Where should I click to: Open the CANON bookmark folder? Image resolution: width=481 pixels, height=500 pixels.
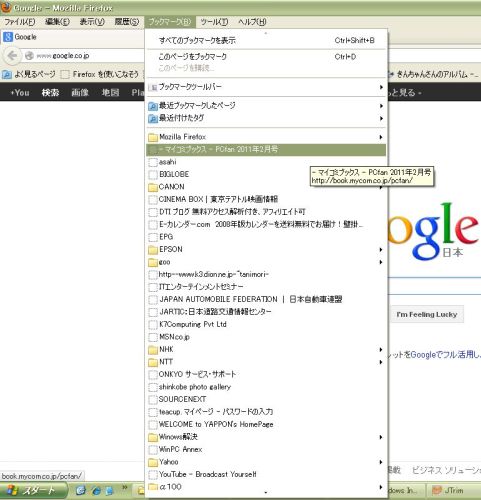pos(266,187)
